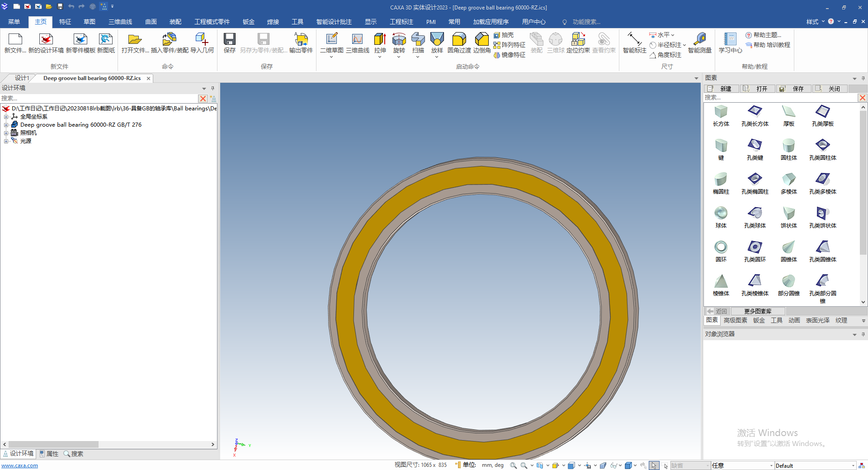This screenshot has width=868, height=470.
Task: Select the 二维草图 2D sketch tool
Action: (332, 43)
